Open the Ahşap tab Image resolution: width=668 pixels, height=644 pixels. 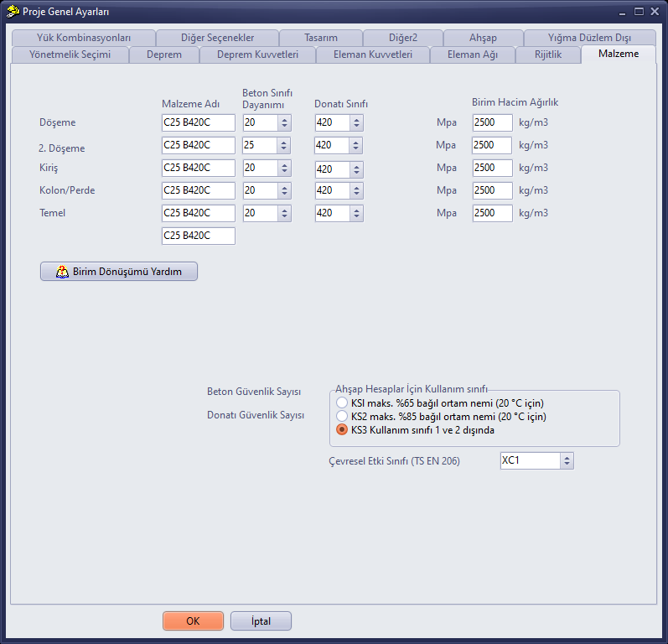483,38
